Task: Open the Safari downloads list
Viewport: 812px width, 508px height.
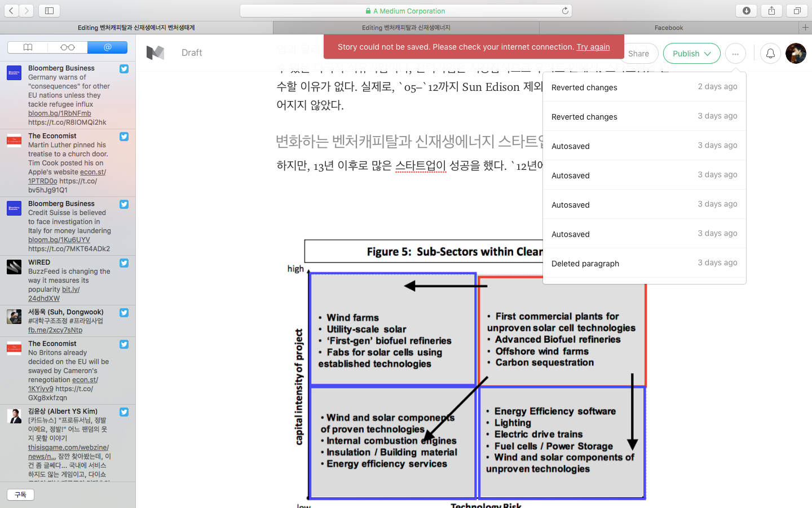Action: [x=746, y=11]
